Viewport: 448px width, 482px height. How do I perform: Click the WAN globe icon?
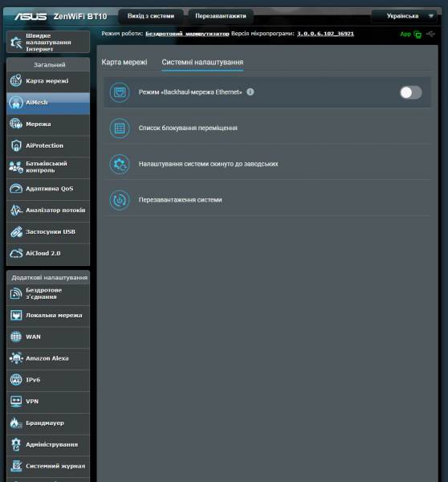pos(16,337)
